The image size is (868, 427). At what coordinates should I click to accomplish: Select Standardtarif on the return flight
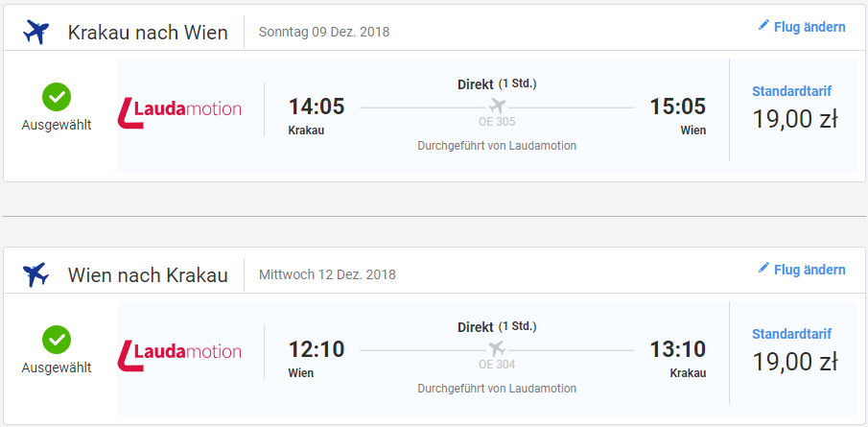tap(791, 334)
